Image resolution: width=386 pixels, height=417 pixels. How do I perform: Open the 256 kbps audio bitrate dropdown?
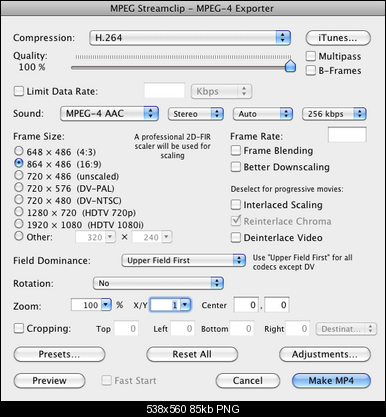tap(334, 114)
